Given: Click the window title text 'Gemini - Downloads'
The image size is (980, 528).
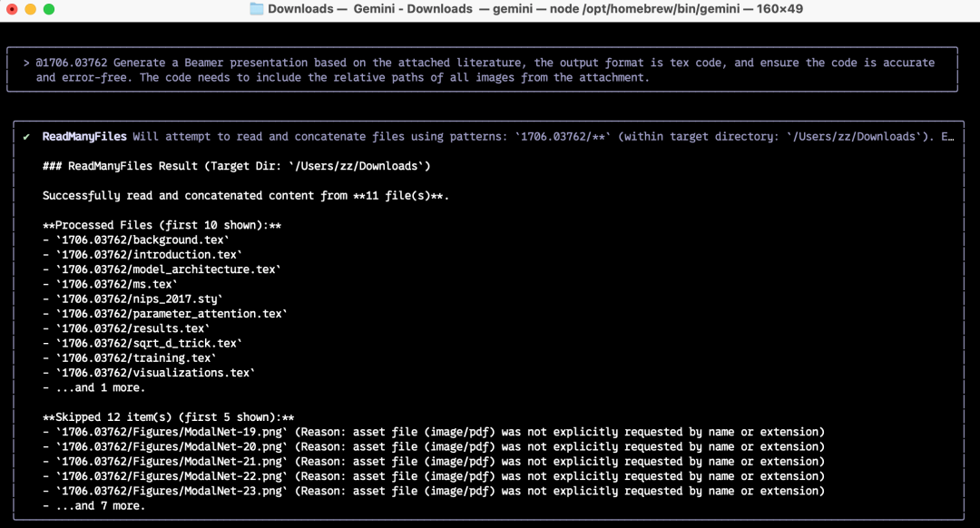Looking at the screenshot, I should (413, 9).
